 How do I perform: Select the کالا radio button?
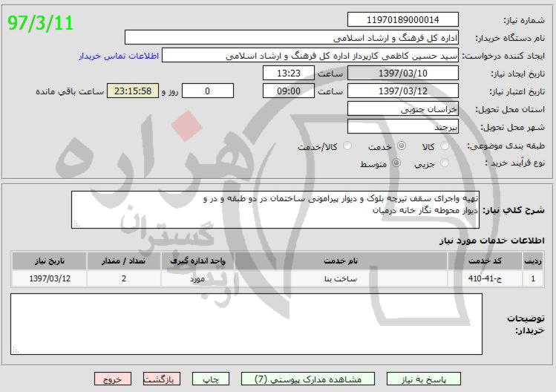tap(445, 146)
